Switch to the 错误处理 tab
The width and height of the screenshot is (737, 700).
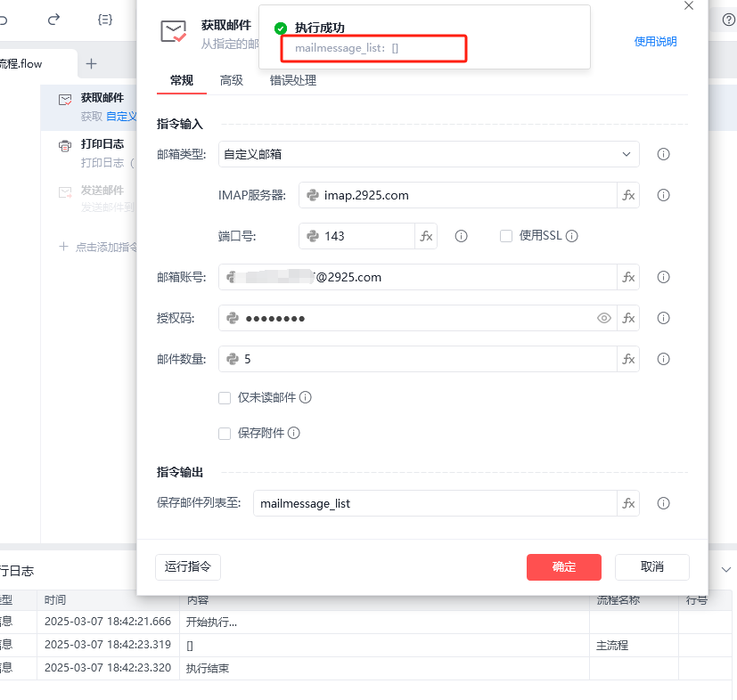tap(293, 80)
